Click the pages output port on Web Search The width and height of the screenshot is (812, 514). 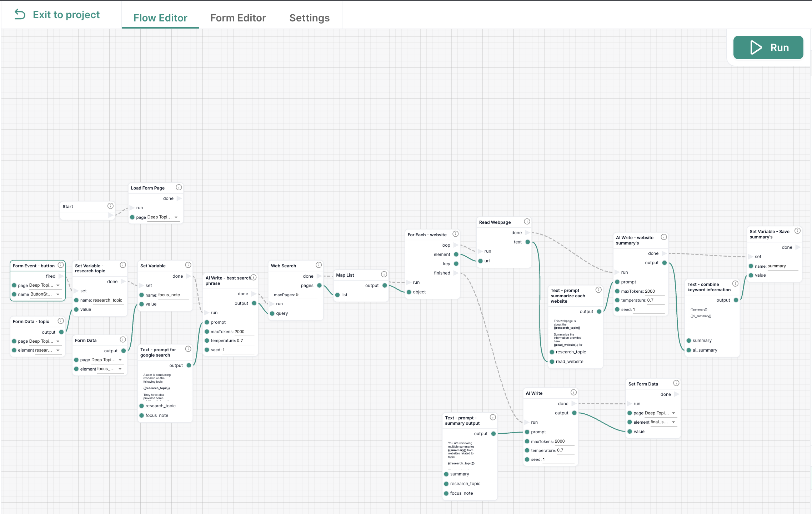(x=320, y=285)
